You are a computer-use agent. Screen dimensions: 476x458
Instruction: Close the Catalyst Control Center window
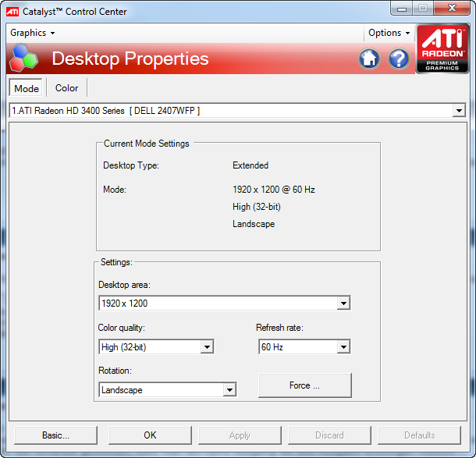[452, 9]
